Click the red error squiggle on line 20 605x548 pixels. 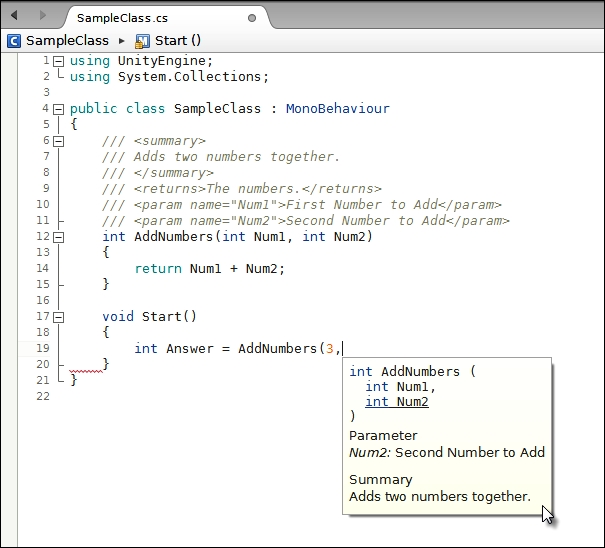(83, 369)
